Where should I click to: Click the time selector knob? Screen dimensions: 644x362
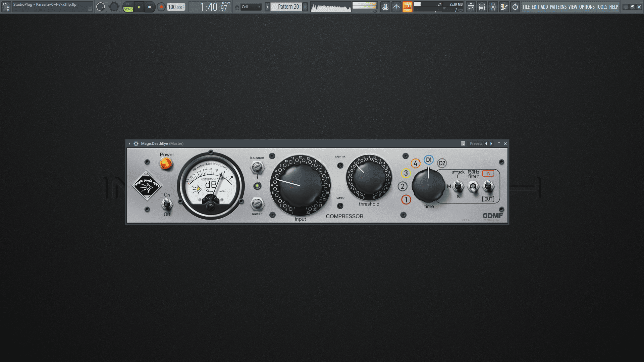click(x=428, y=185)
